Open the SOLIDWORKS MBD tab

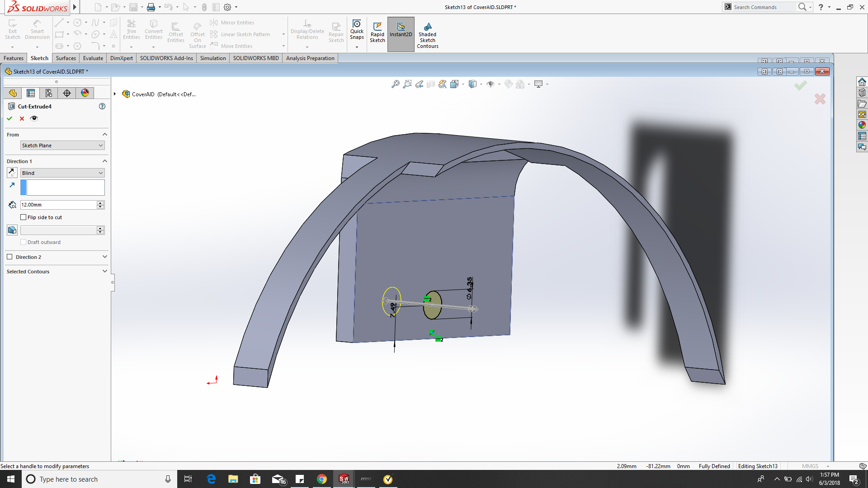(x=256, y=58)
